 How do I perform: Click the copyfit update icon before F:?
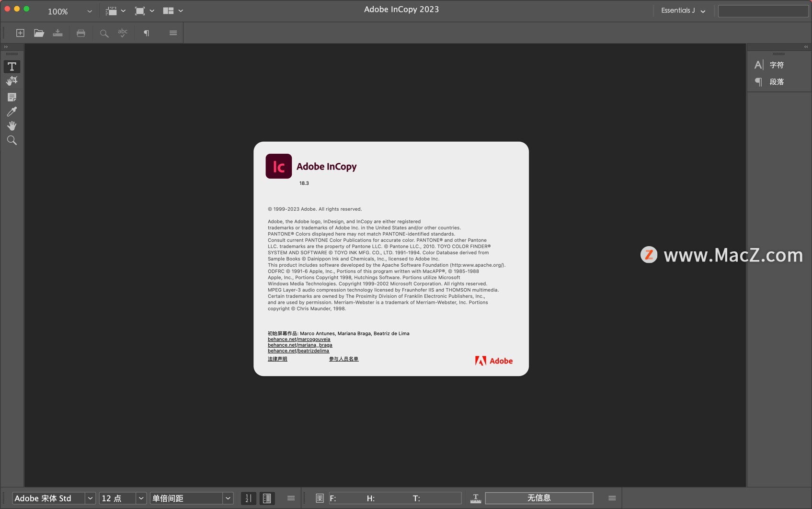320,498
